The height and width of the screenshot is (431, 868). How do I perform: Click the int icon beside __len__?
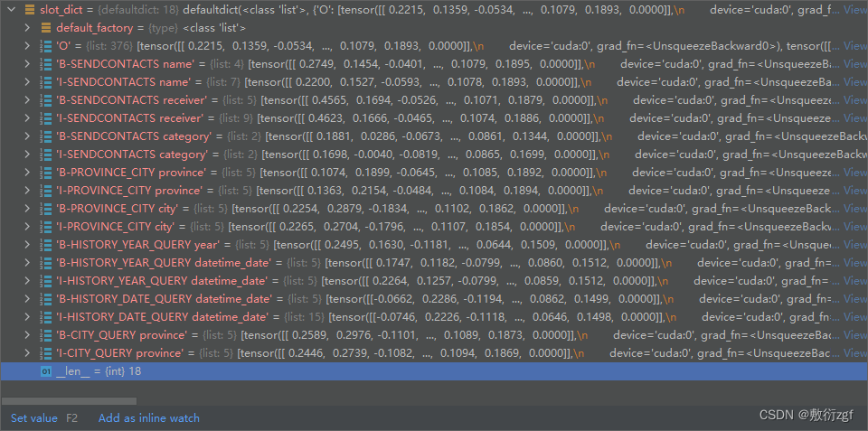(46, 371)
